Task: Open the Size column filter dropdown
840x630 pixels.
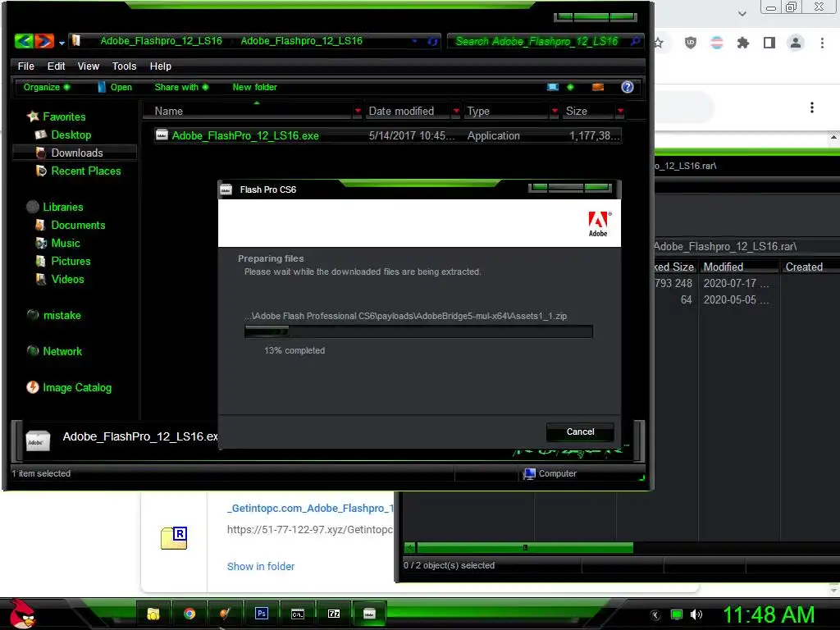Action: click(620, 111)
